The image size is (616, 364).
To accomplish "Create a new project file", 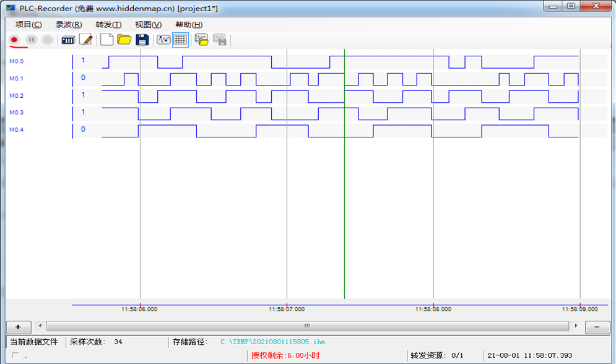I will [107, 40].
